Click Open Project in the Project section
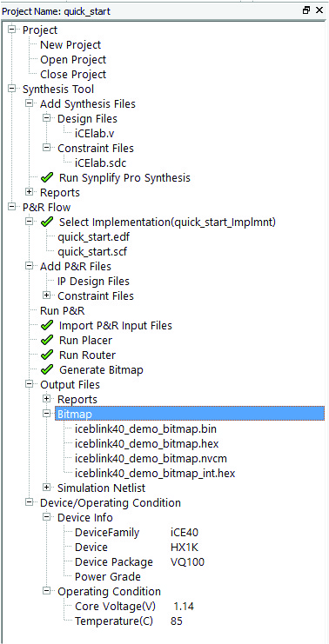Image resolution: width=329 pixels, height=644 pixels. pos(73,60)
